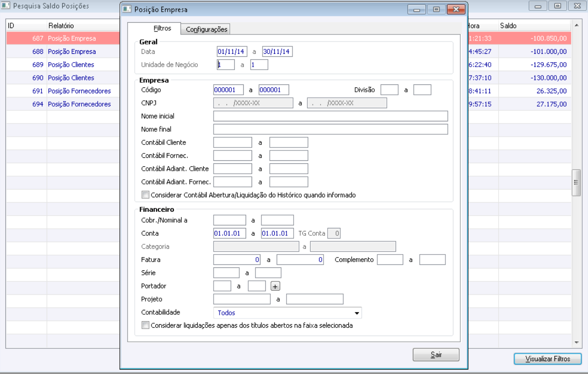The height and width of the screenshot is (374, 588).
Task: Click the final Conta field
Action: click(277, 233)
